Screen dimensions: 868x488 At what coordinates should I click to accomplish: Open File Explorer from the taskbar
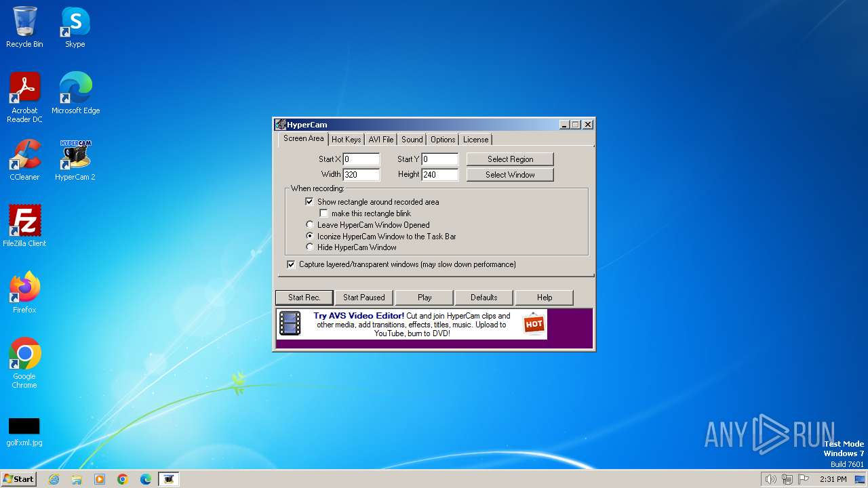77,479
